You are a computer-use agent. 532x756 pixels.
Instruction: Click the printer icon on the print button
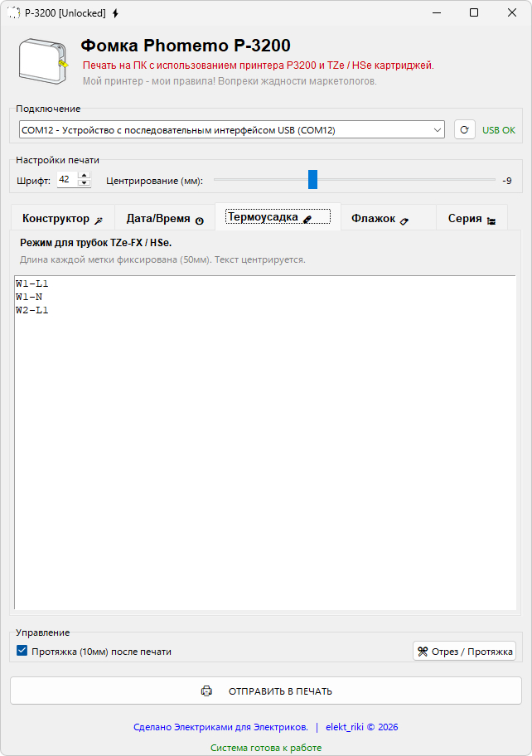pos(206,691)
